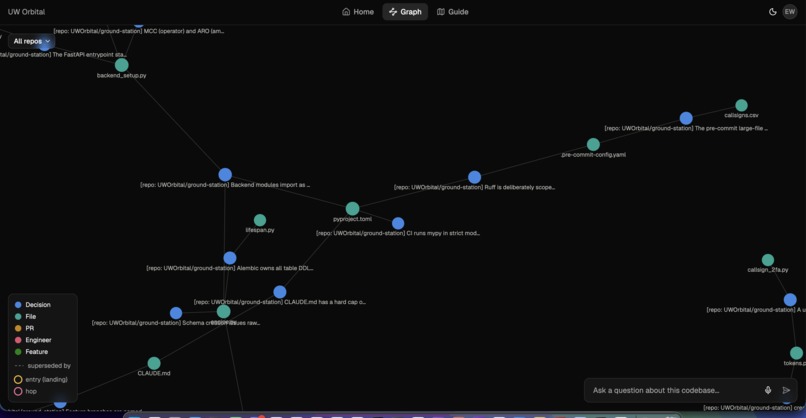Viewport: 806px width, 418px height.
Task: Select the 'CLAUDE.md has a hard cap' decision node
Action: click(280, 292)
